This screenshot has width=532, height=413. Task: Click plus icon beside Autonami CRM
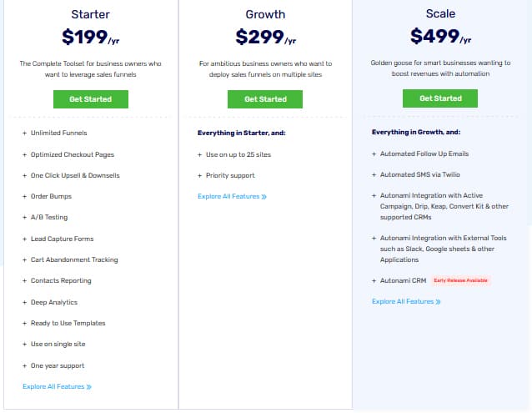pyautogui.click(x=374, y=280)
